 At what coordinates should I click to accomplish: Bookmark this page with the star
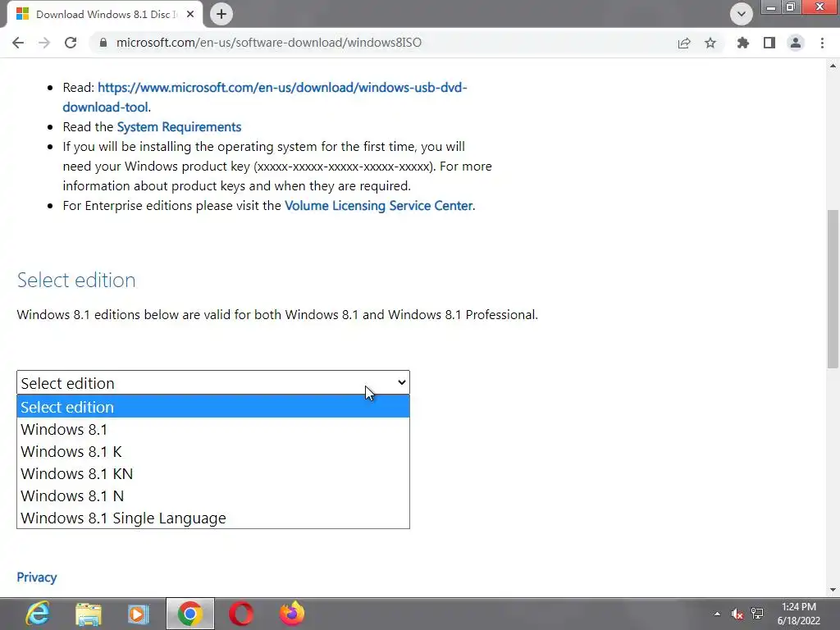point(710,43)
